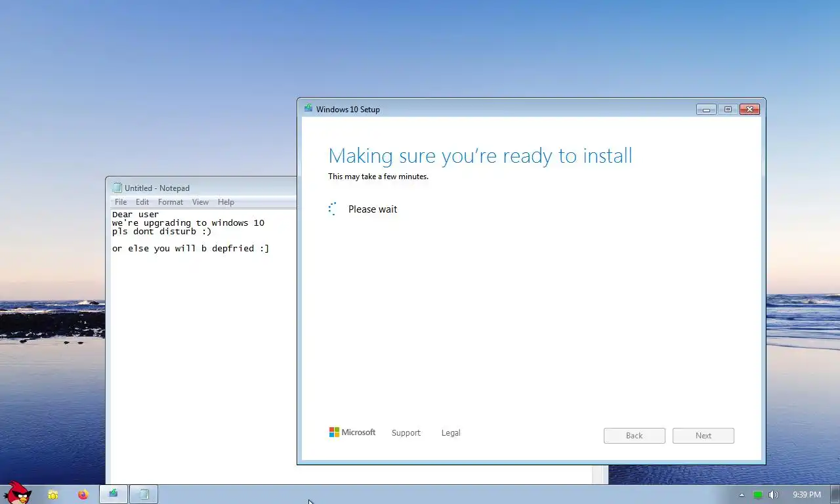Click the 'Please wait' label
The height and width of the screenshot is (504, 840).
[x=373, y=209]
